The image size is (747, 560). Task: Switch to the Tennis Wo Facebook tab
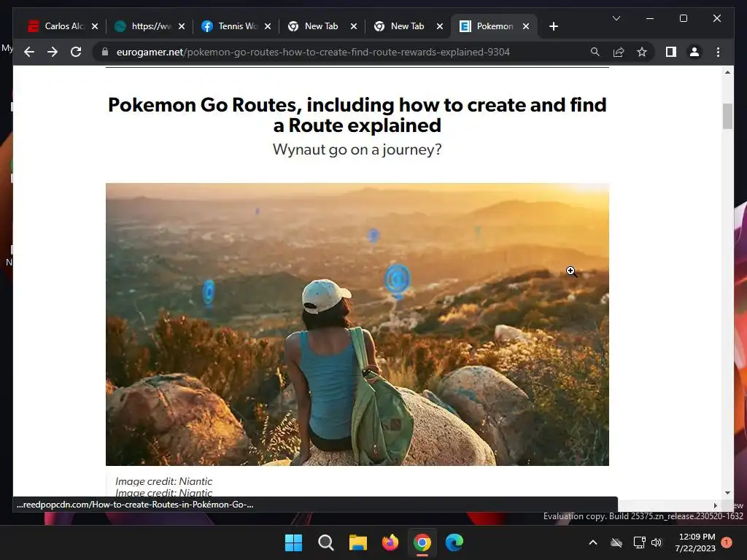click(236, 26)
